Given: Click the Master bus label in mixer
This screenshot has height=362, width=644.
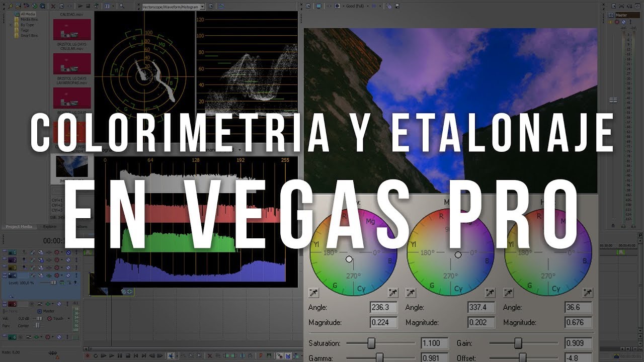Looking at the screenshot, I should click(627, 15).
